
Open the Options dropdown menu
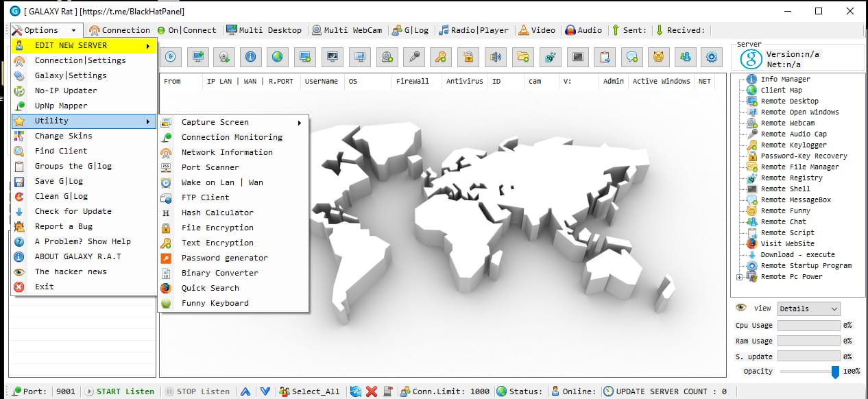45,30
